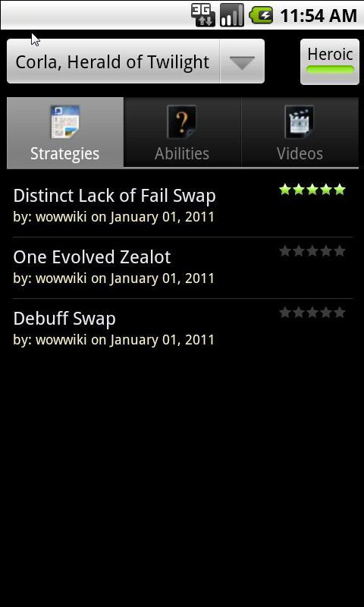Tap the Abilities question mark icon

pos(182,121)
